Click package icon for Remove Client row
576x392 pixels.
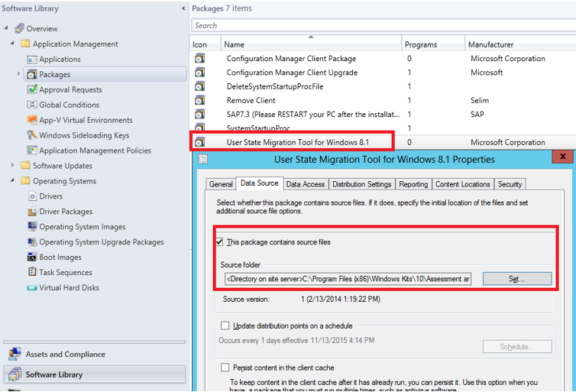point(199,100)
